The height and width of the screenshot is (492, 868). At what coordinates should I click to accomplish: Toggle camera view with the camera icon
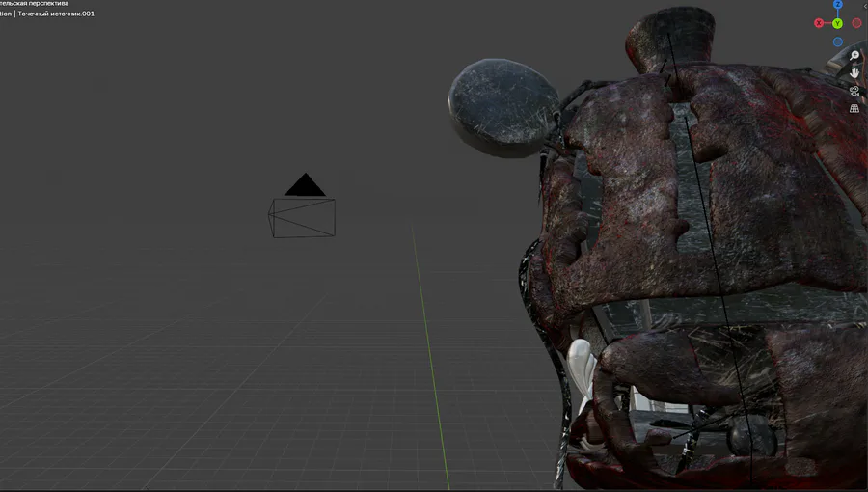click(854, 91)
